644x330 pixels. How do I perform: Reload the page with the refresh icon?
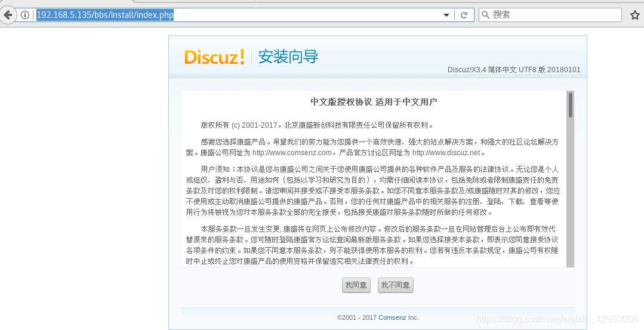pyautogui.click(x=464, y=15)
